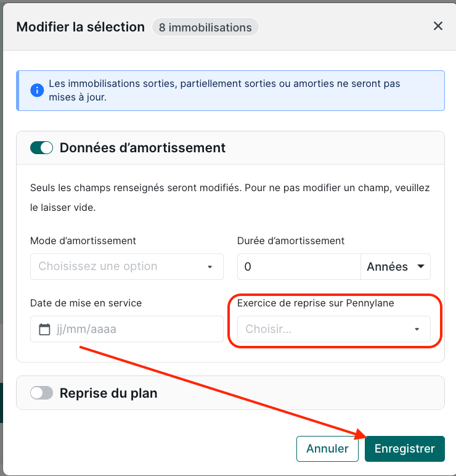Open the Années unit selector
456x476 pixels.
(x=395, y=267)
